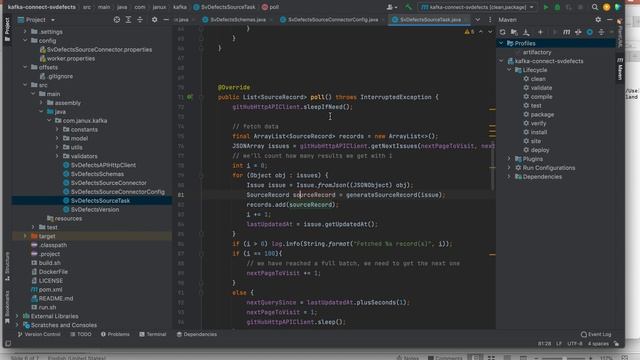
Task: Open the TODO tool window
Action: click(x=81, y=334)
